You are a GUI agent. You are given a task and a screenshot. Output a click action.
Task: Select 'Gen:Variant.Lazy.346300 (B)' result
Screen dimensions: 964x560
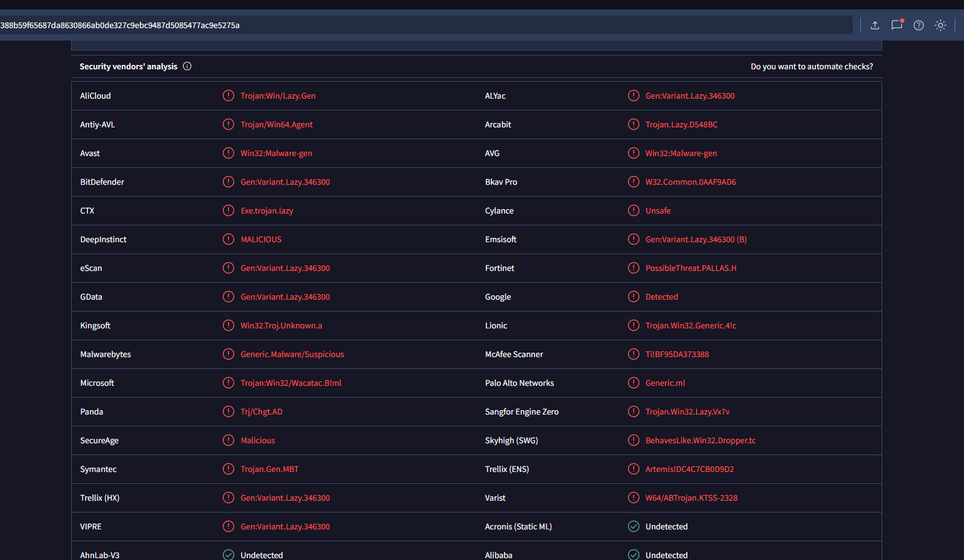696,240
